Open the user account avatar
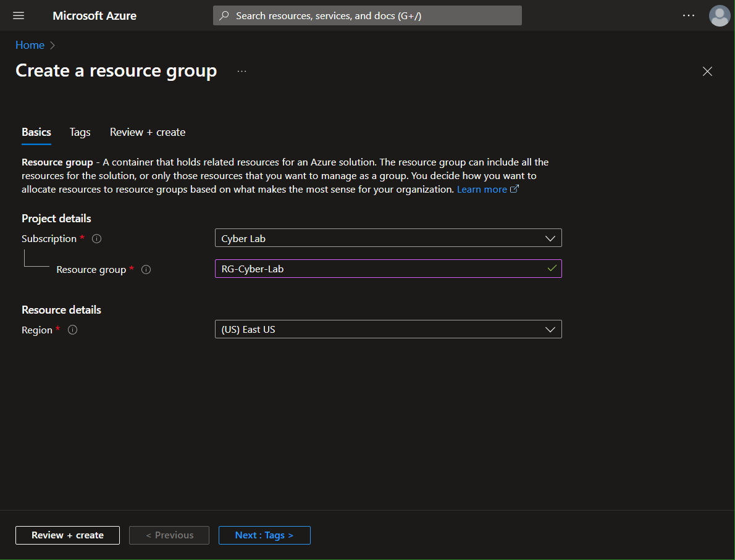735x560 pixels. click(x=719, y=16)
